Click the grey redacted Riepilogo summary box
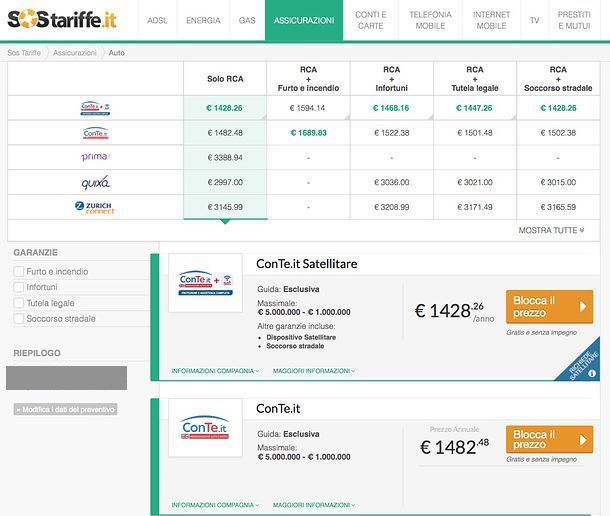The width and height of the screenshot is (610, 516). [x=66, y=377]
